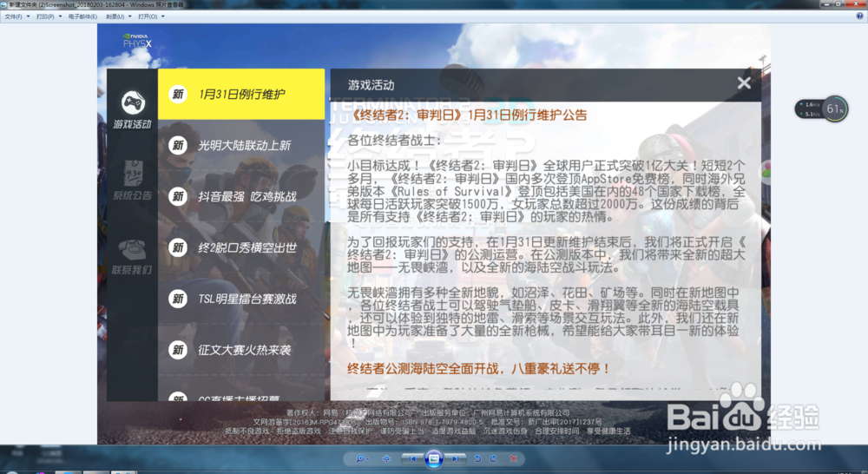This screenshot has width=868, height=474.
Task: Go to the next picture
Action: coord(455,458)
